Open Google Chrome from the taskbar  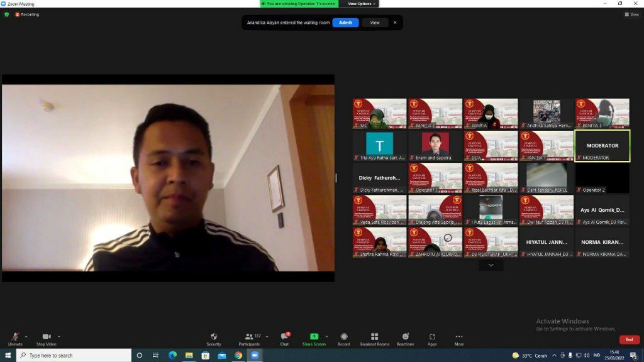point(238,355)
